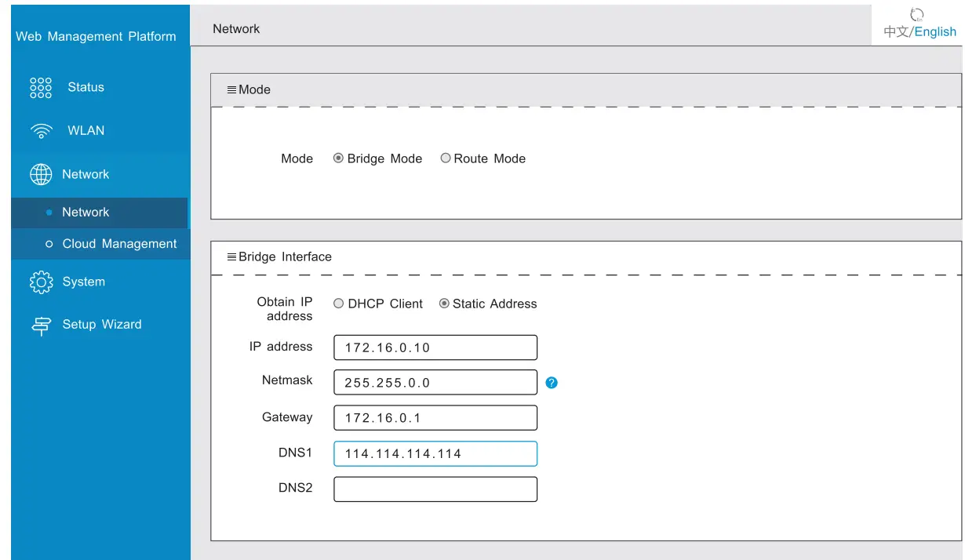Select Bridge Mode radio button
Image resolution: width=965 pixels, height=560 pixels.
click(x=339, y=158)
